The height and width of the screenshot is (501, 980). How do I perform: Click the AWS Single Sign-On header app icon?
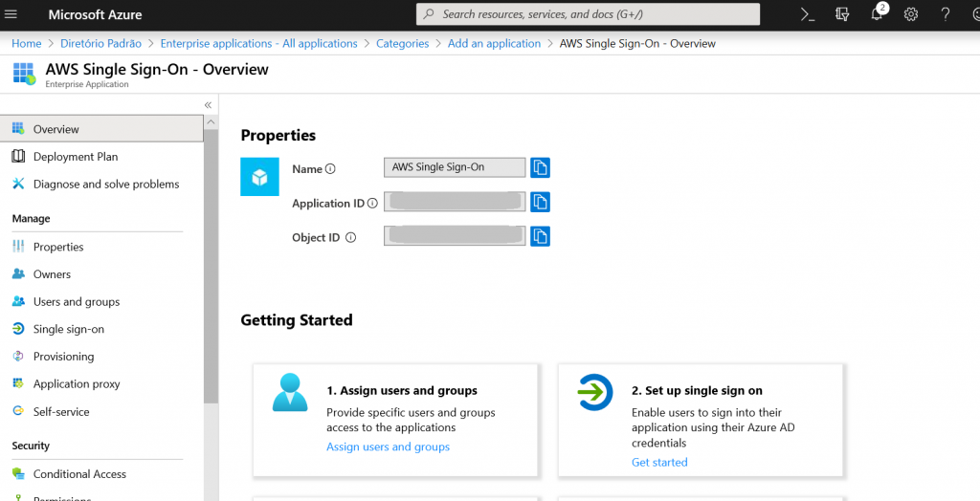tap(24, 74)
